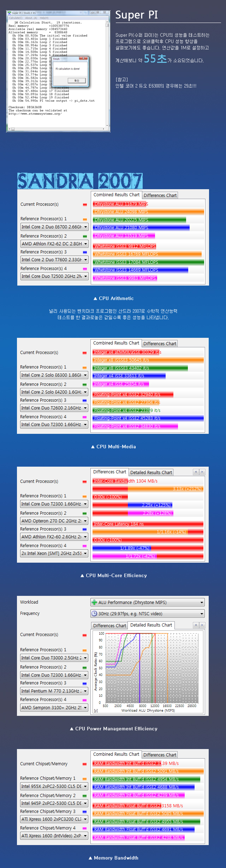Open the Calculate(C) menu in Super PI
Image resolution: width=226 pixels, height=868 pixels.
(16, 18)
